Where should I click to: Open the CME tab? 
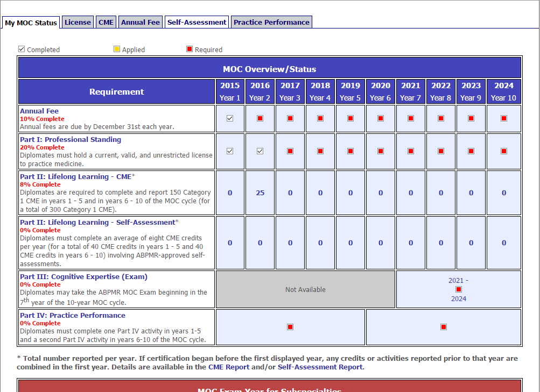[106, 23]
